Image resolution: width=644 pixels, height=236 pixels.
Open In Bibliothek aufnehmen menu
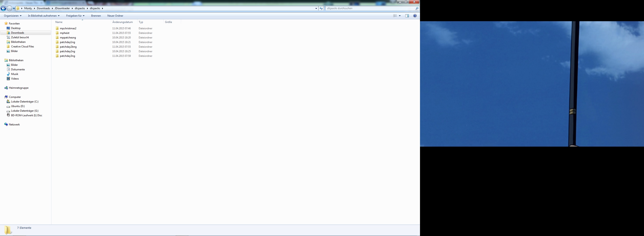(44, 16)
